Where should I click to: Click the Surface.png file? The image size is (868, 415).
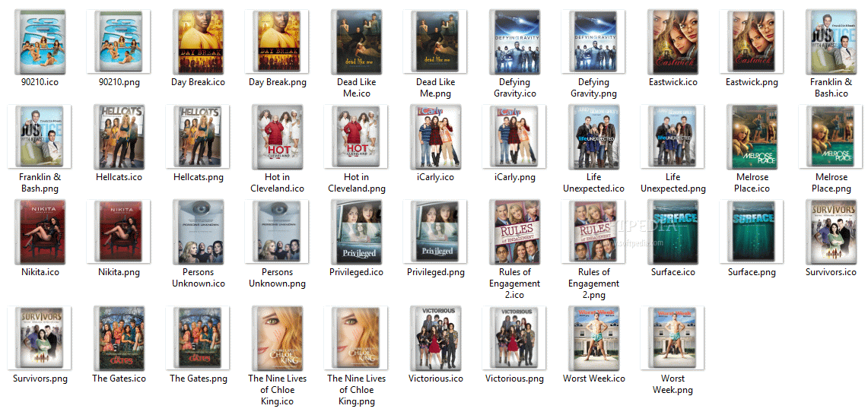pos(752,232)
